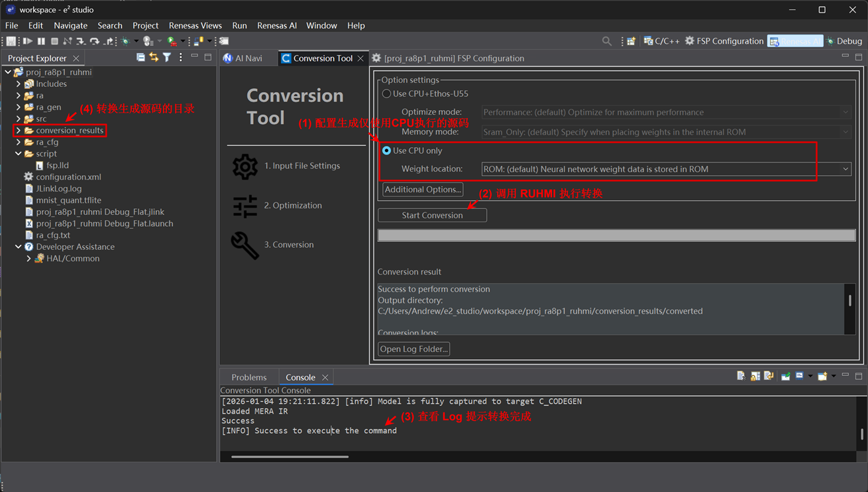The image size is (868, 492).
Task: Switch to the Debug perspective
Action: 843,41
